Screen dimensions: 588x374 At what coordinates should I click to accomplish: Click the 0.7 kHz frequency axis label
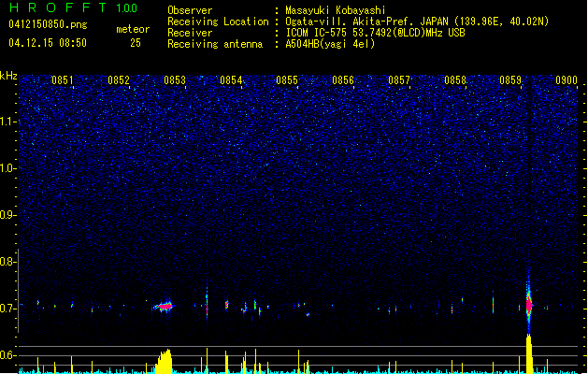[x=7, y=309]
